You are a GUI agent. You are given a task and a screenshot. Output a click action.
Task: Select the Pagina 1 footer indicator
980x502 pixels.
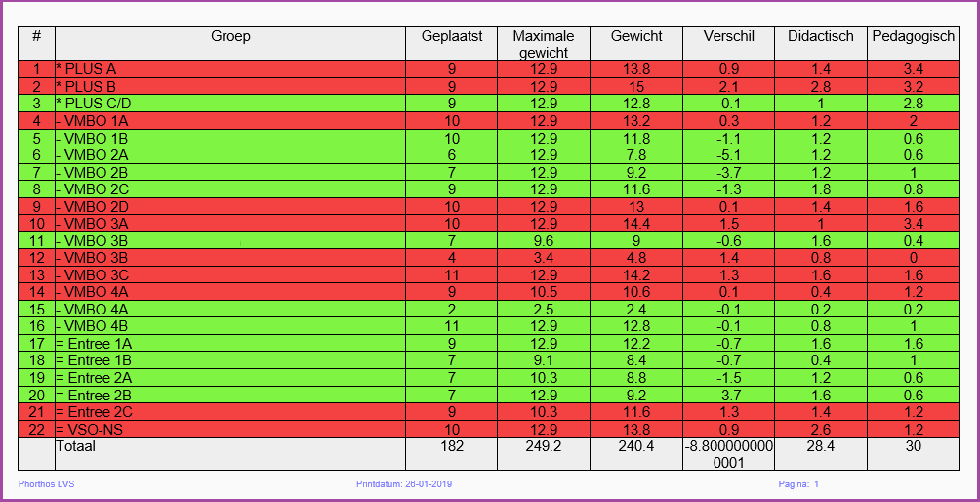point(798,484)
